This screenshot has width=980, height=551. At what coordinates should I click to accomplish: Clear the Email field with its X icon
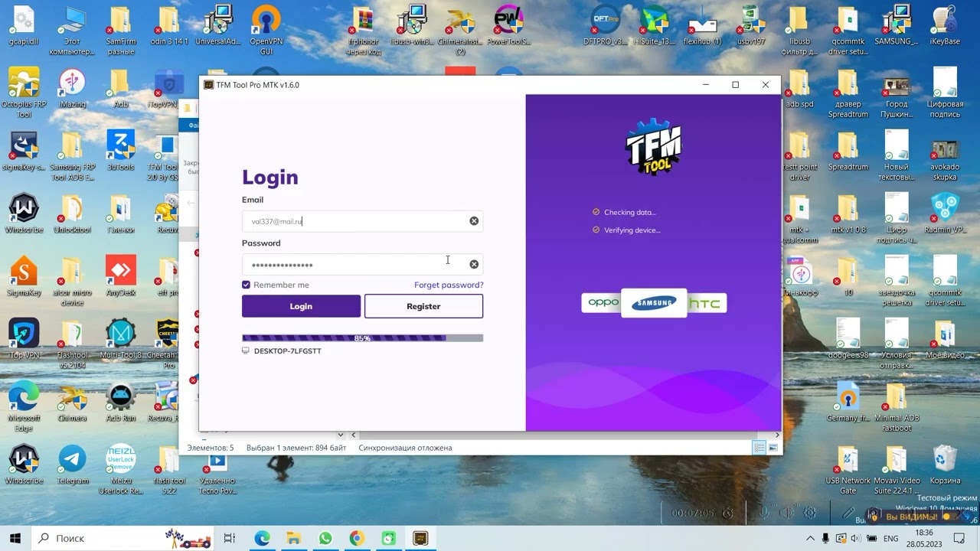(x=474, y=221)
